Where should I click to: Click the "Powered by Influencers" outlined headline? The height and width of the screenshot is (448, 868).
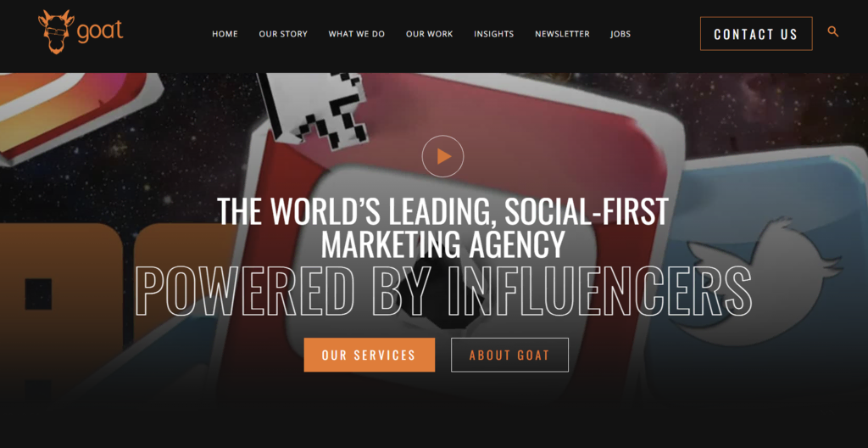[443, 291]
